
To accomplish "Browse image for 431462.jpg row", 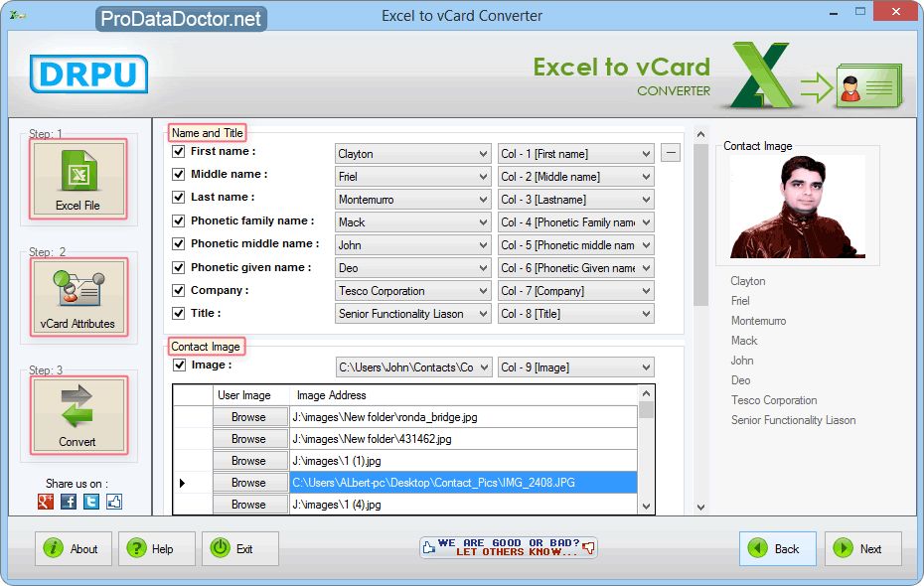I will (x=249, y=439).
